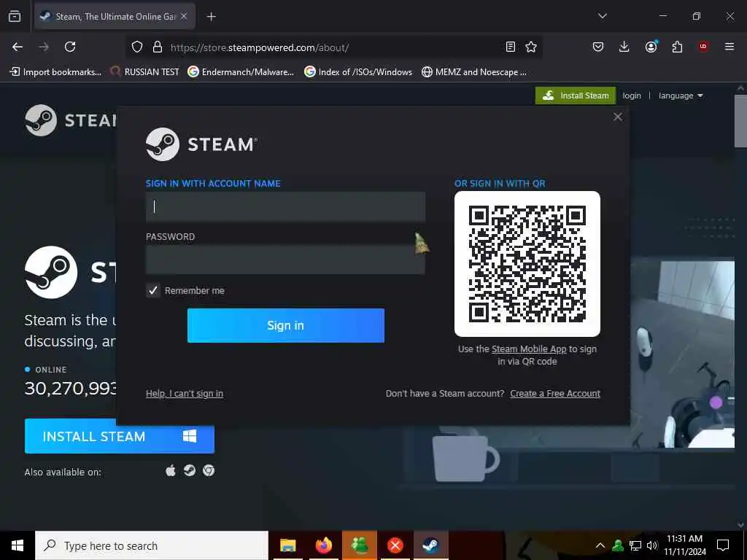Expand the language dropdown
The height and width of the screenshot is (560, 747).
pos(681,96)
